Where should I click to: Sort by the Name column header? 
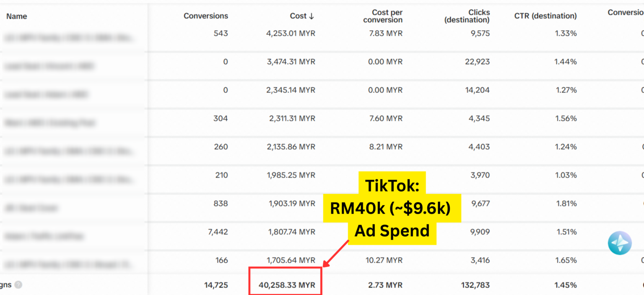pos(17,16)
